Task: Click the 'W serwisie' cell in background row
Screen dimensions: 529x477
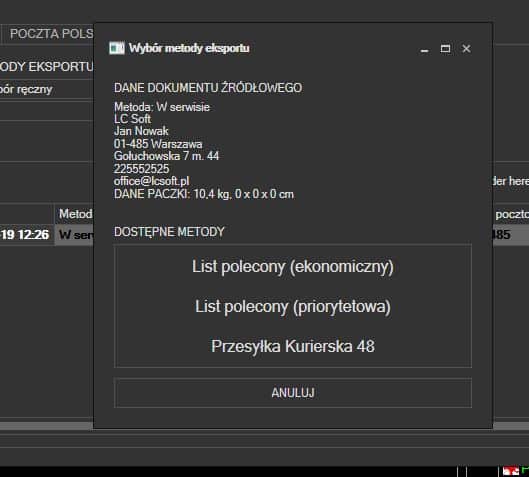Action: 75,234
